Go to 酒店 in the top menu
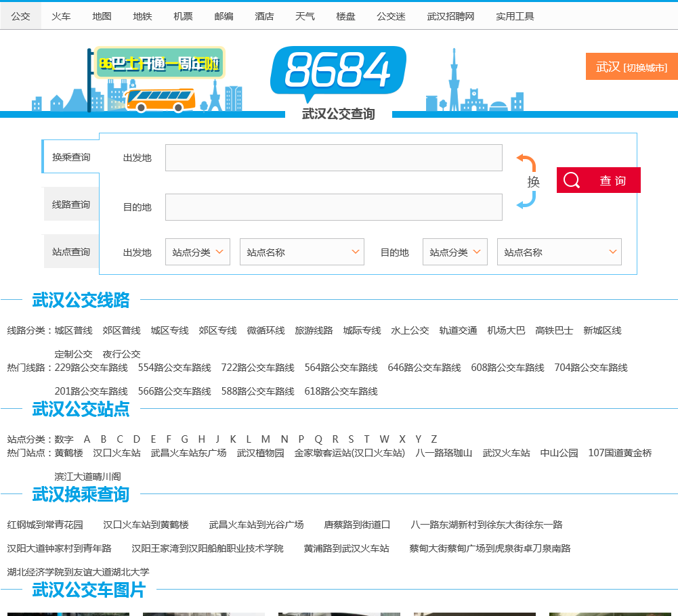Viewport: 678px width, 616px height. 264,16
